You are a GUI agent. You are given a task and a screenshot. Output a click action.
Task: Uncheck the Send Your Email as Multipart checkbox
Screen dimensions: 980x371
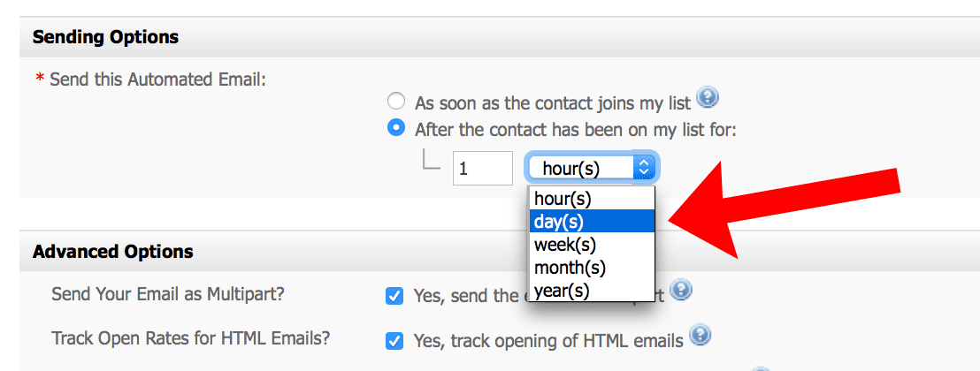click(394, 295)
